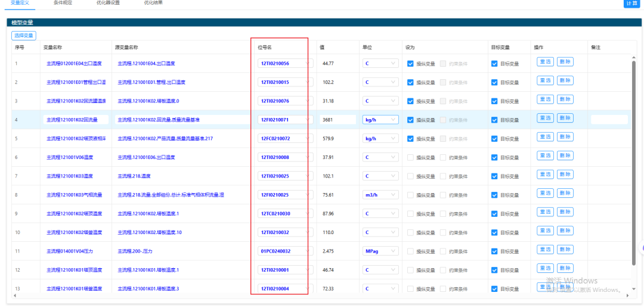Uncheck 目标变量 for row 3

[x=494, y=101]
